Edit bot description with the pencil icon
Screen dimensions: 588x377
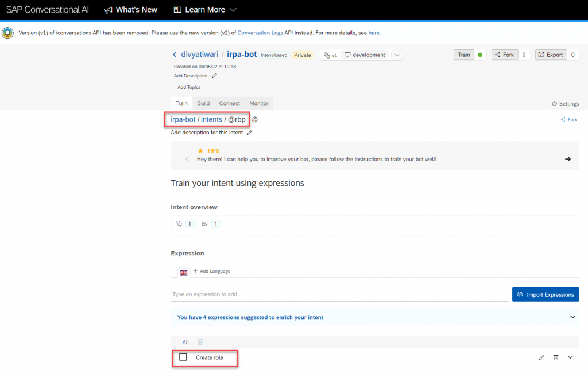pyautogui.click(x=214, y=76)
